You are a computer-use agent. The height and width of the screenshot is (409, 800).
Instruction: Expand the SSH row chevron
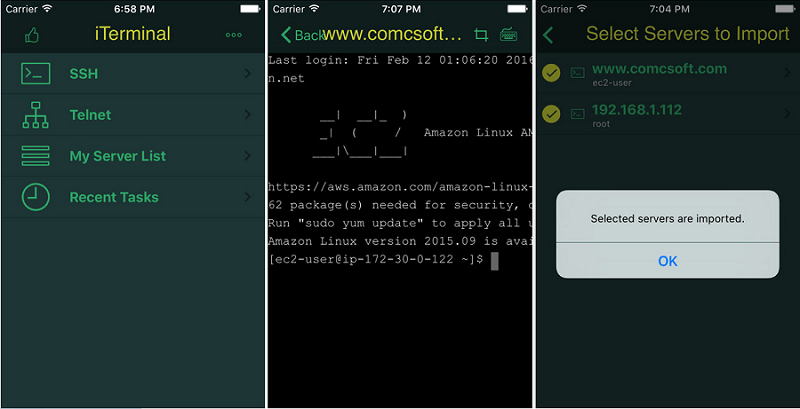[x=248, y=74]
